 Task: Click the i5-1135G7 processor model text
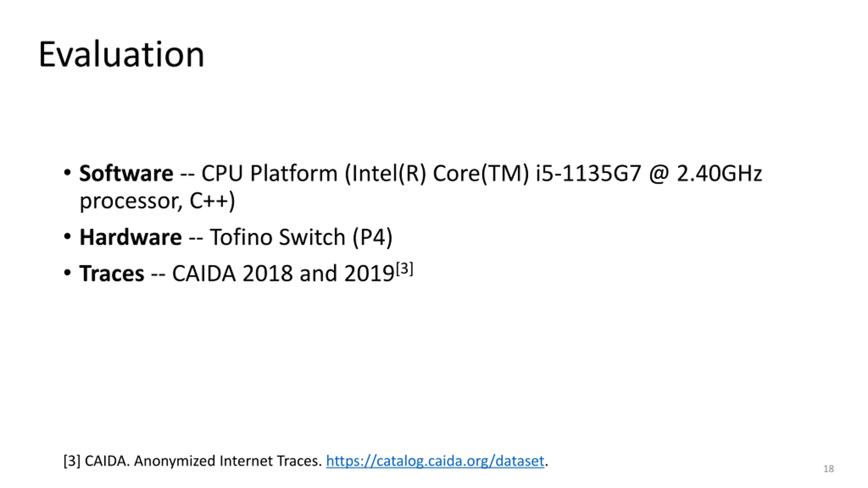coord(588,174)
